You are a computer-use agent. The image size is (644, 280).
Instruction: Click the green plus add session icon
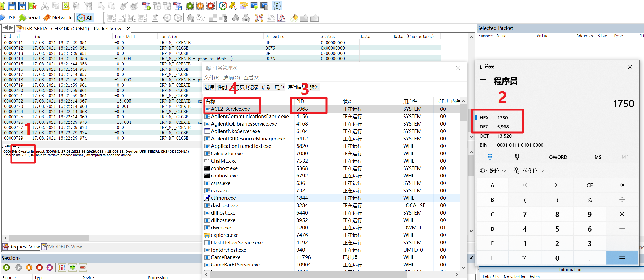pyautogui.click(x=72, y=268)
